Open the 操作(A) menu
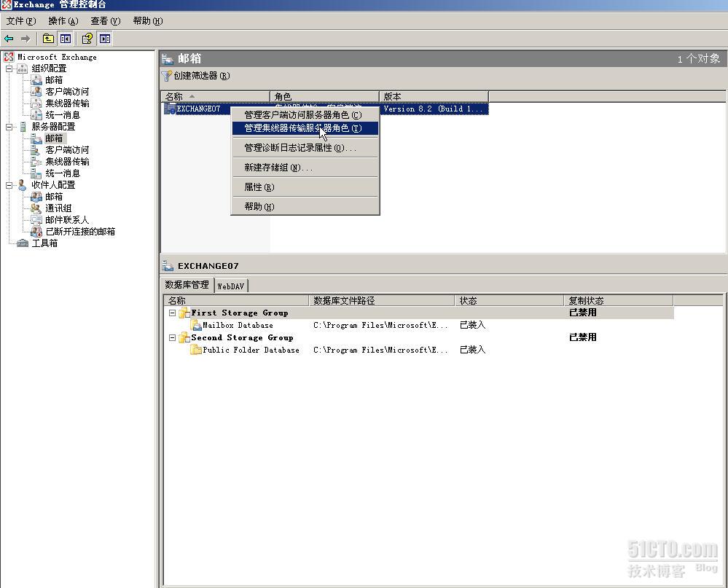This screenshot has height=588, width=728. pos(63,21)
